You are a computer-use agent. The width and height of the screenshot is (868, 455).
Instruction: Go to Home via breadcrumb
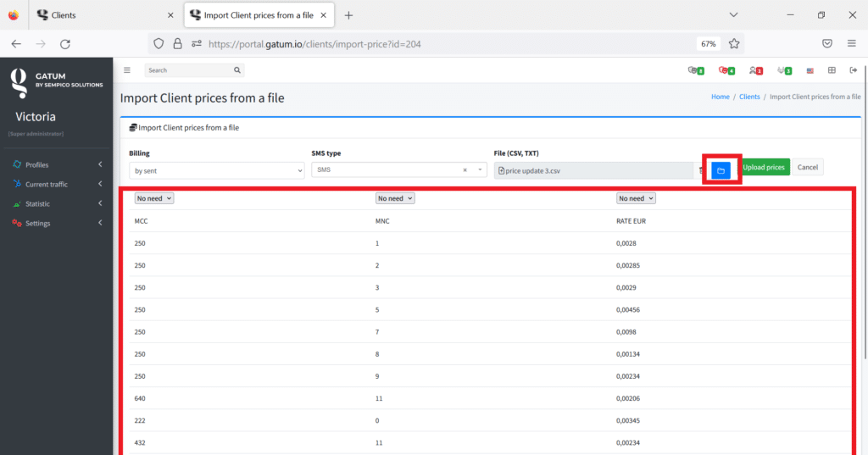[x=721, y=97]
